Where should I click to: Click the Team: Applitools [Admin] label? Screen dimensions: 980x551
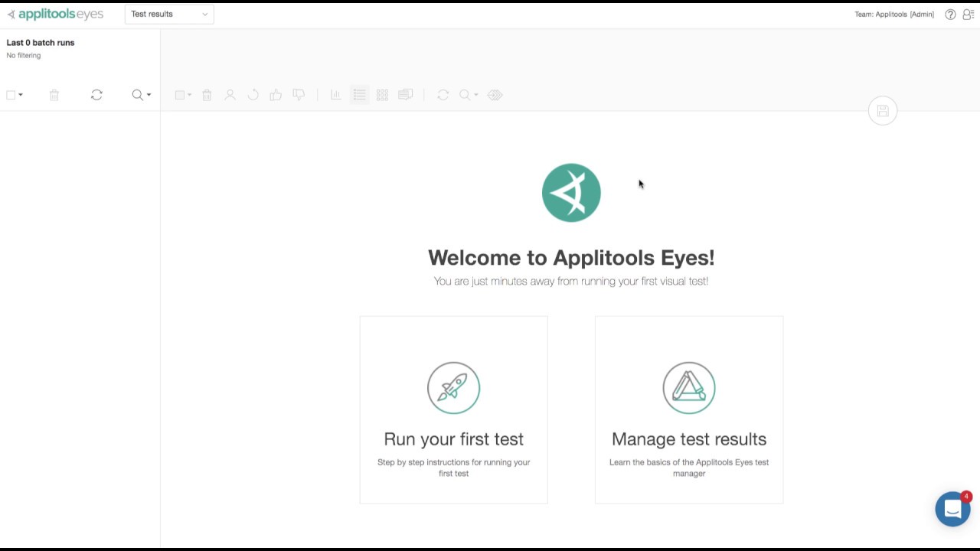893,15
